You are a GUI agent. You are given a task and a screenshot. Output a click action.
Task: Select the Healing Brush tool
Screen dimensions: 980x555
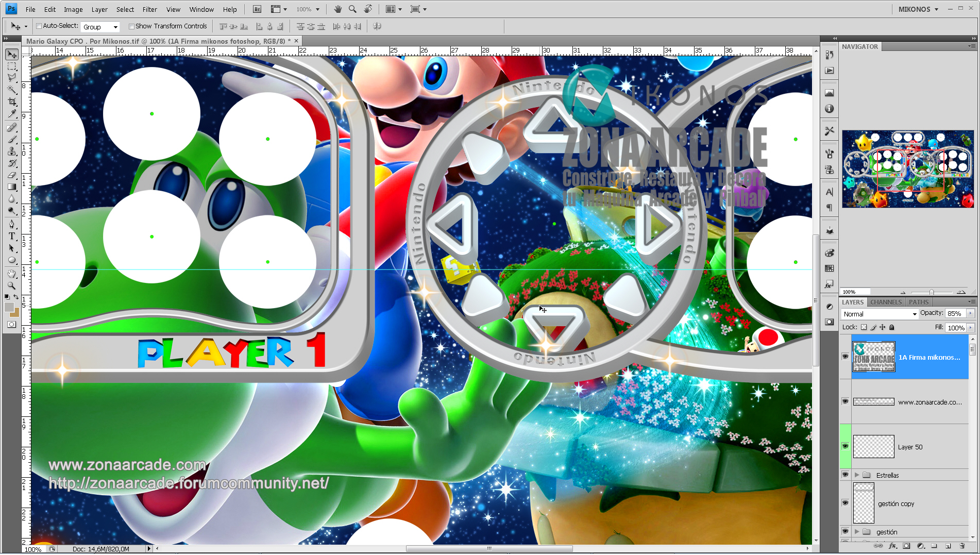[12, 127]
